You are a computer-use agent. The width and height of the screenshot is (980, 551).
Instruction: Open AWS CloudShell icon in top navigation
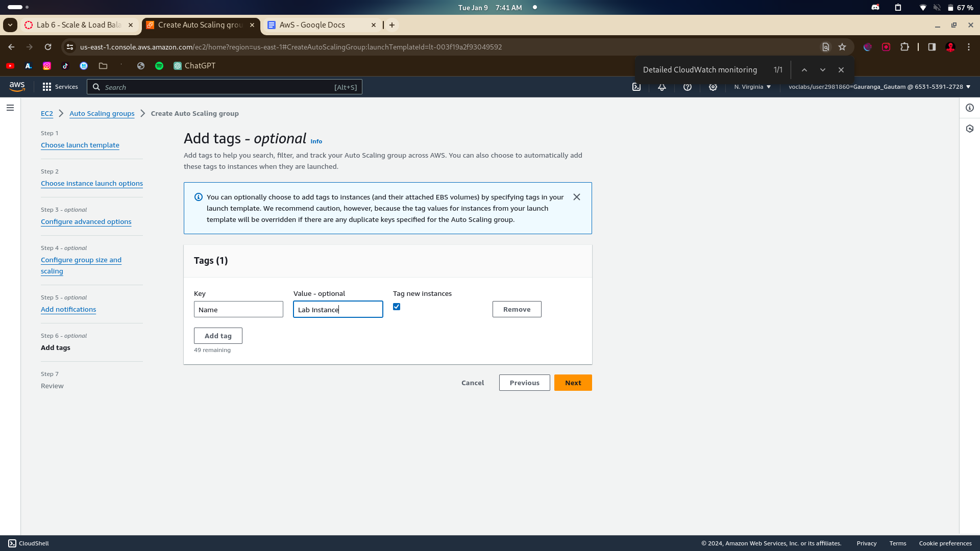[636, 87]
